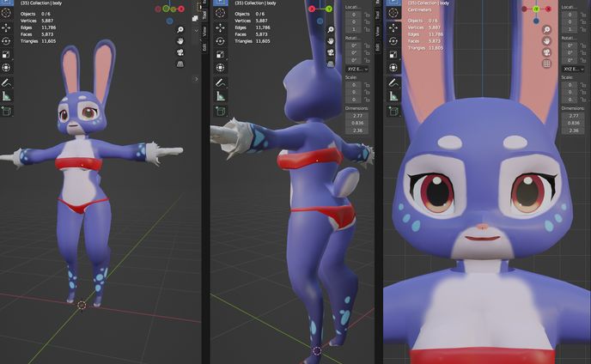Toggle camera view icon in left viewport
The height and width of the screenshot is (364, 591).
(x=180, y=52)
